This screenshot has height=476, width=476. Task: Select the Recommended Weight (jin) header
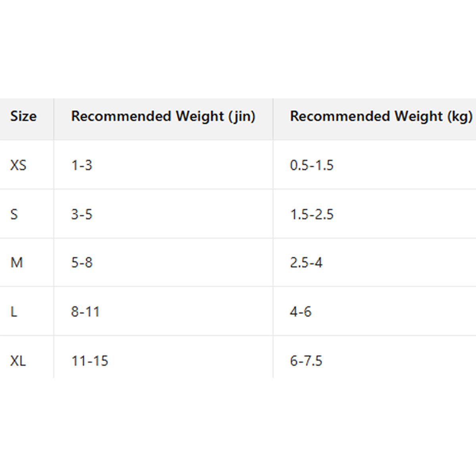pos(163,117)
